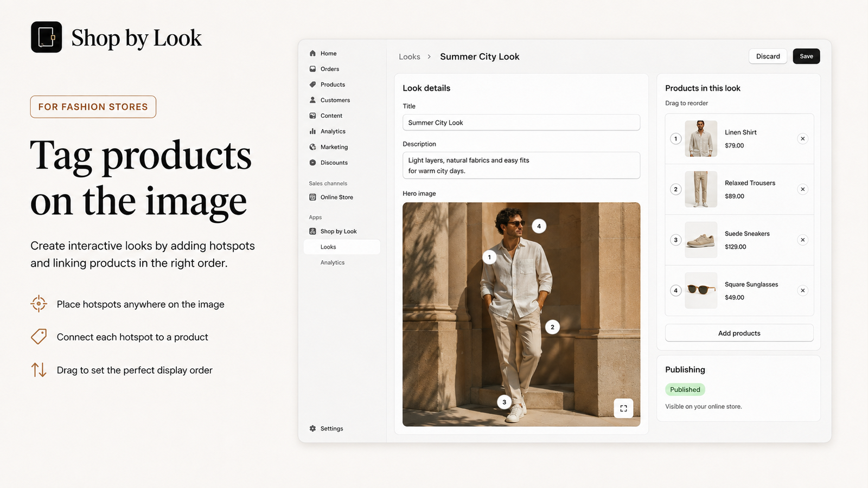The width and height of the screenshot is (868, 488).
Task: Open the Orders section
Action: 324,69
